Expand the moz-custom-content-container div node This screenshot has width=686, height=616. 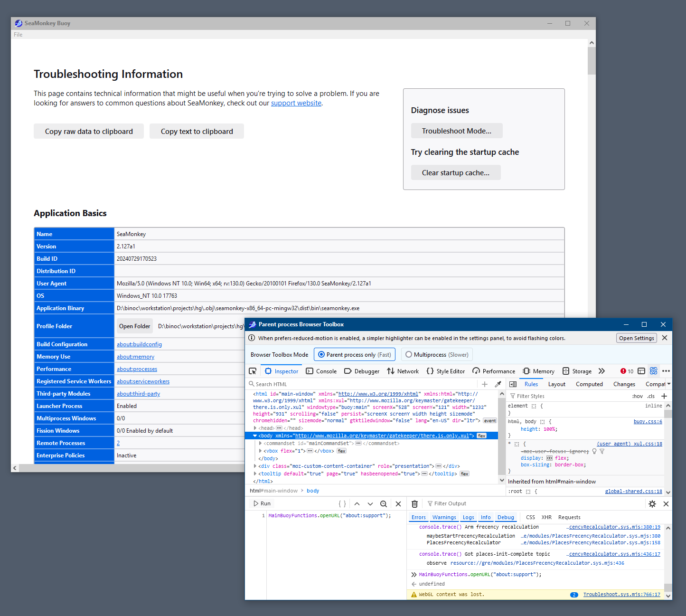pos(255,466)
